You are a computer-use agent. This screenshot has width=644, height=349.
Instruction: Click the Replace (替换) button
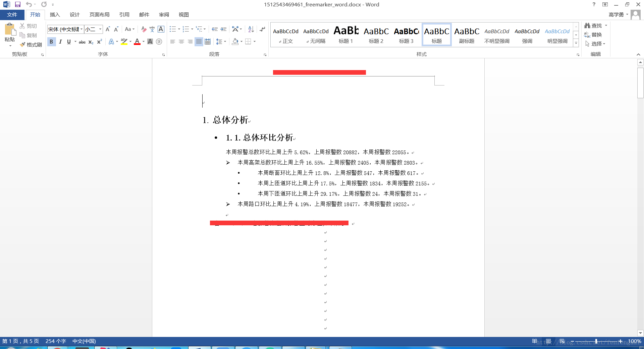(593, 35)
